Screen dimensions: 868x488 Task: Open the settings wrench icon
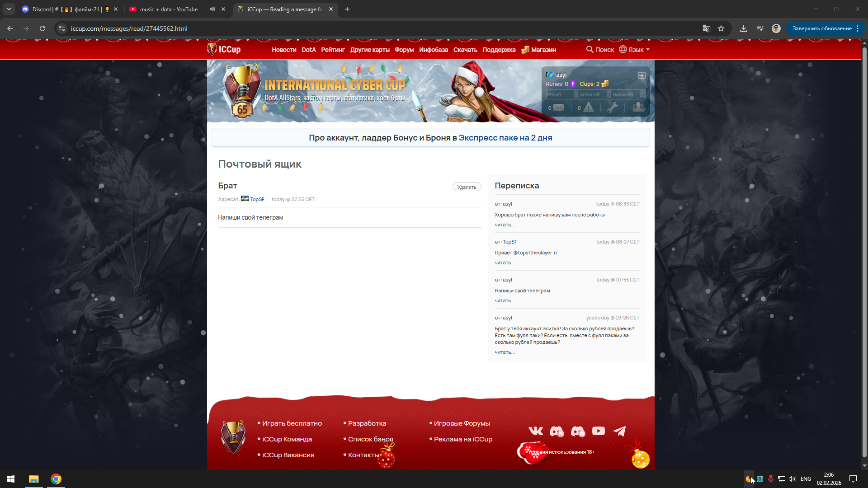click(x=613, y=108)
